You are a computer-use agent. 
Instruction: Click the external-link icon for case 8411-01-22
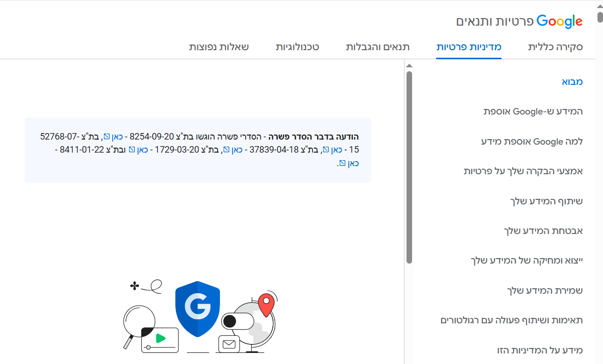pyautogui.click(x=342, y=163)
